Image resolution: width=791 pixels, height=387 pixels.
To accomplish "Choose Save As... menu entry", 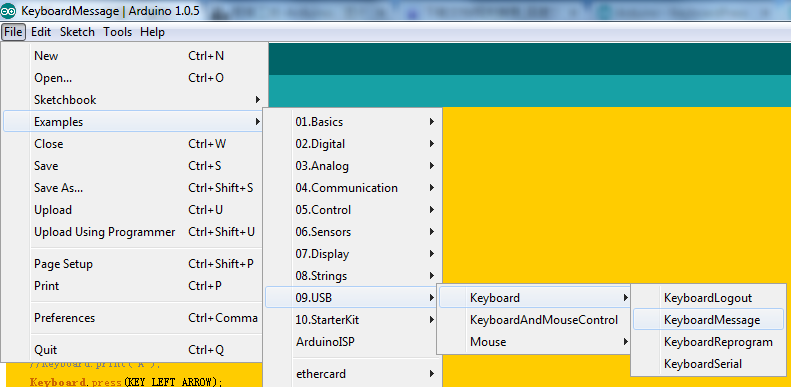I will click(133, 188).
